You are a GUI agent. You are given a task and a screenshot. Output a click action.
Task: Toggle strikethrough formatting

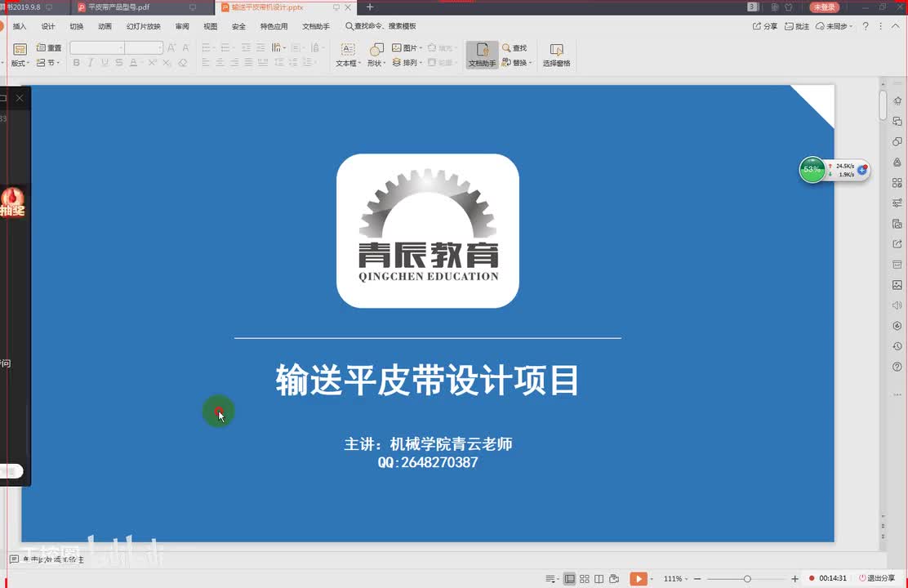pyautogui.click(x=118, y=63)
